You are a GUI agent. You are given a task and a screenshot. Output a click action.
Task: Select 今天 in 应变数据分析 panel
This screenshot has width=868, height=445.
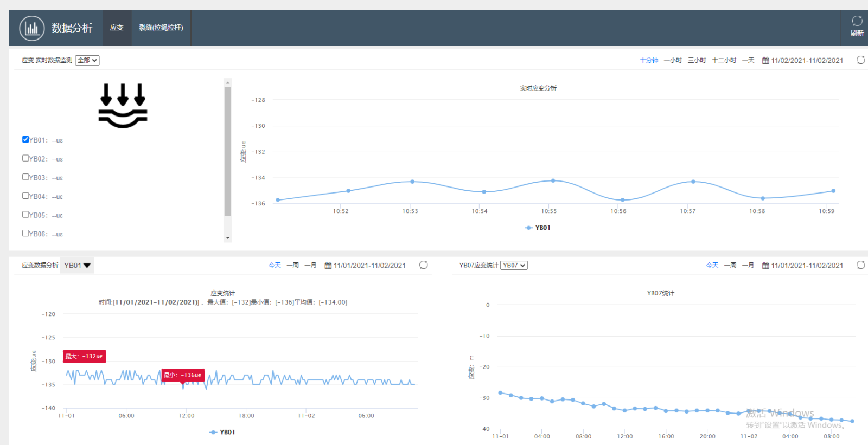tap(275, 265)
